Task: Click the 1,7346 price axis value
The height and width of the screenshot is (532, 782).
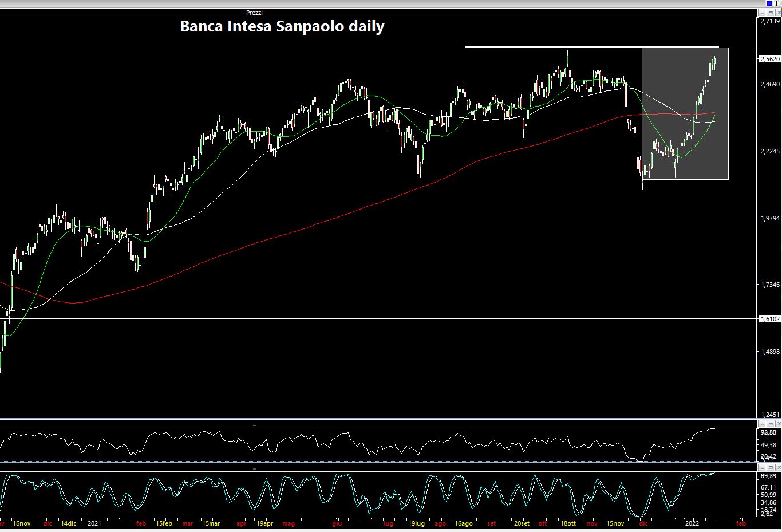Action: click(x=770, y=285)
